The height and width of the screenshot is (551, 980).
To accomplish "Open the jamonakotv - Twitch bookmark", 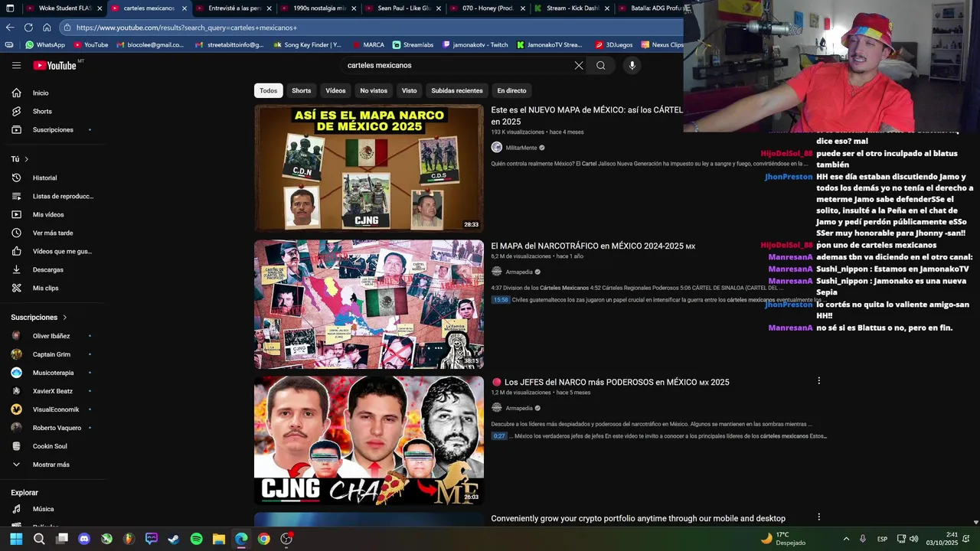I will pyautogui.click(x=475, y=45).
